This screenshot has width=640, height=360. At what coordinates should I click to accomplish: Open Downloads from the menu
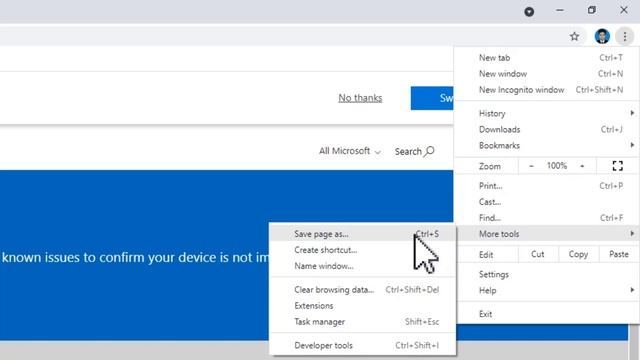tap(547, 129)
